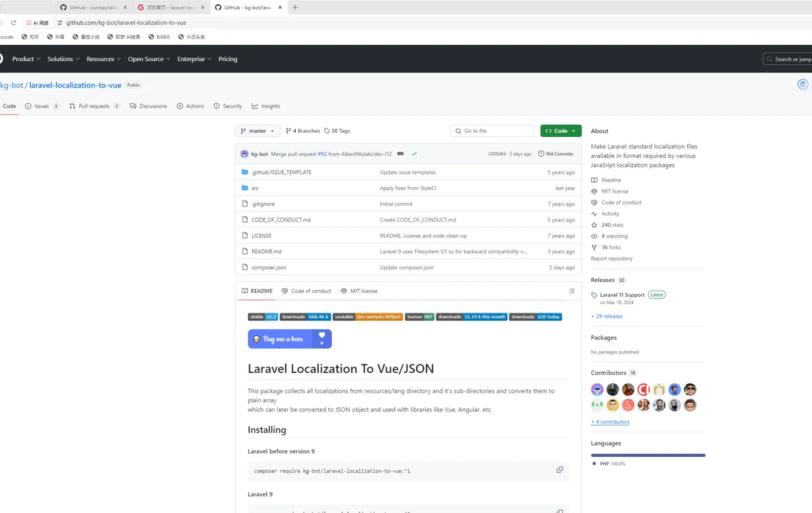
Task: Open the 知乎 bookmark
Action: pos(30,37)
